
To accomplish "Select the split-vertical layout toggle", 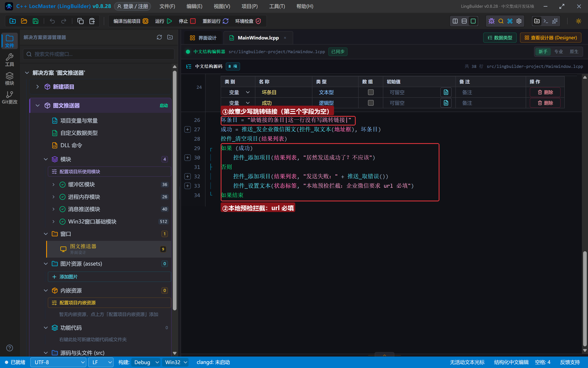I will coord(455,21).
